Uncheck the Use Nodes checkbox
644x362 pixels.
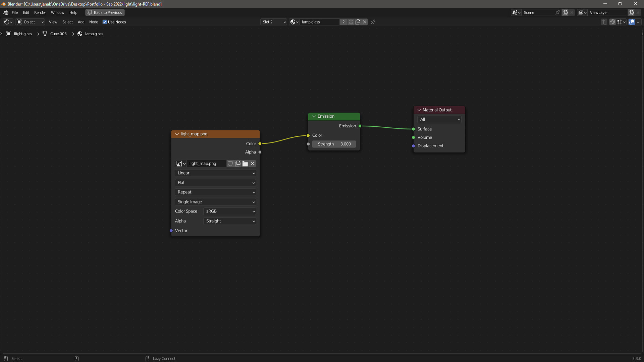(x=105, y=22)
